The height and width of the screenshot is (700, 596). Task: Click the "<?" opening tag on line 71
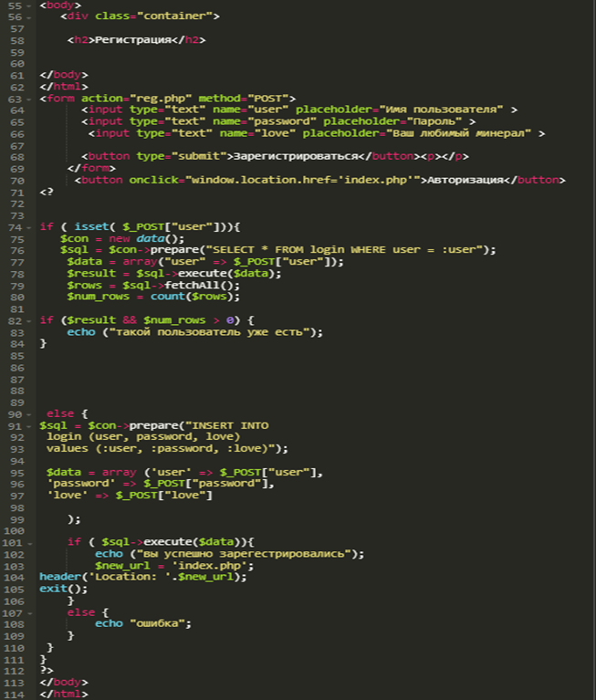[x=47, y=192]
